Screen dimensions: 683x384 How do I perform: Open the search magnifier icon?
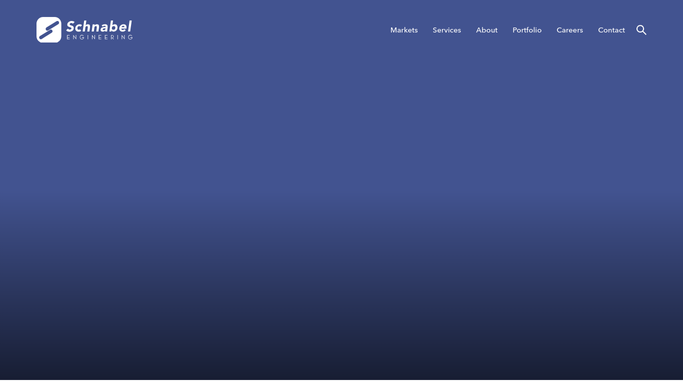pos(641,30)
